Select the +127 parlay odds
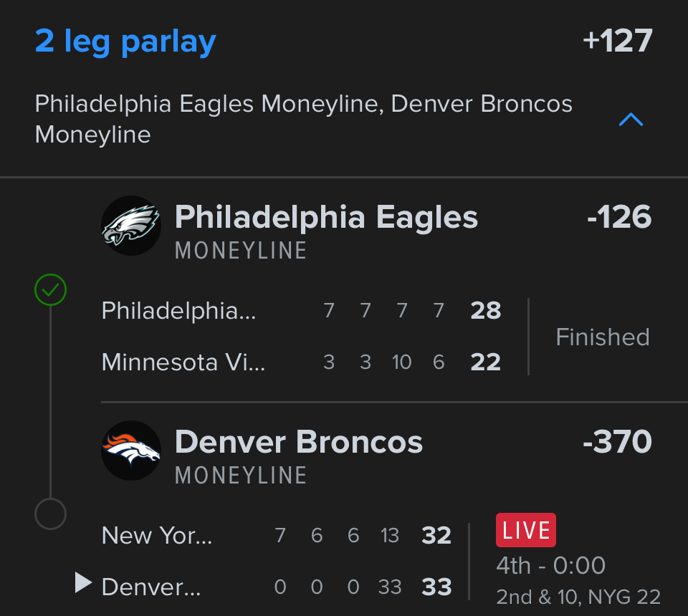This screenshot has height=616, width=688. pos(617,41)
